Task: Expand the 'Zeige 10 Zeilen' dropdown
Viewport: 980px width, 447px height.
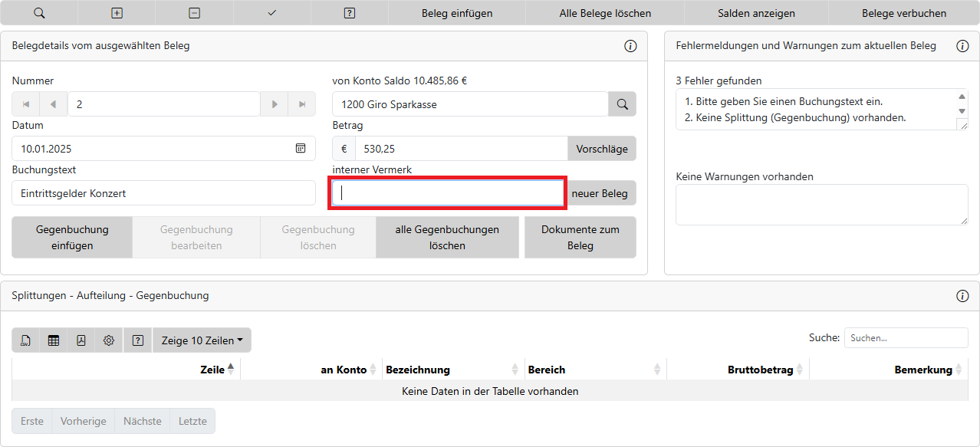Action: pyautogui.click(x=202, y=340)
